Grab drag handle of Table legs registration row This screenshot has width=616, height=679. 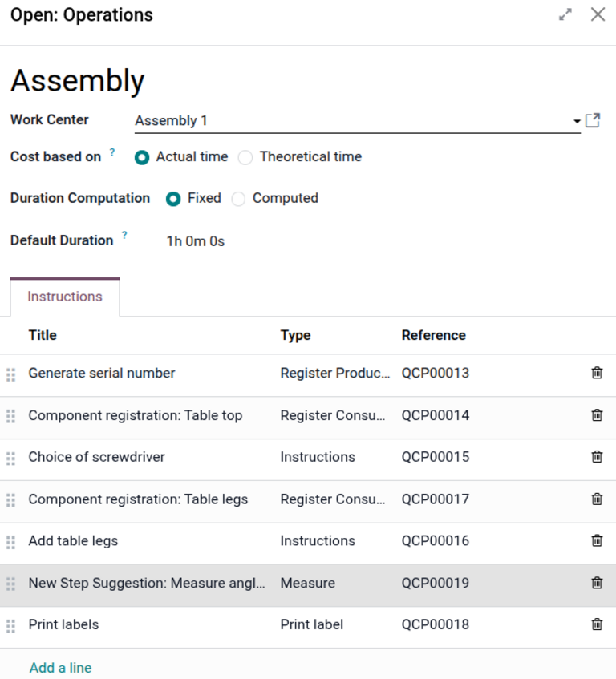pyautogui.click(x=11, y=500)
